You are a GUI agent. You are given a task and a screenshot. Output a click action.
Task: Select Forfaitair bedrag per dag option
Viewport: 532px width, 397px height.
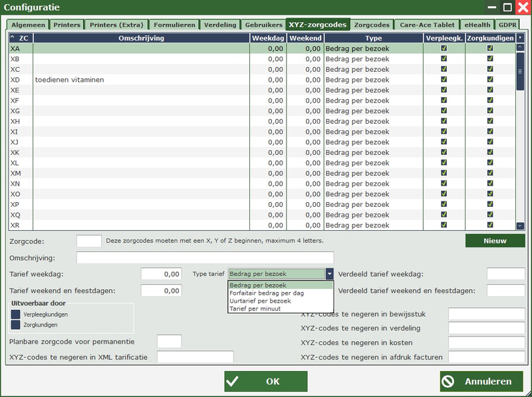point(267,293)
